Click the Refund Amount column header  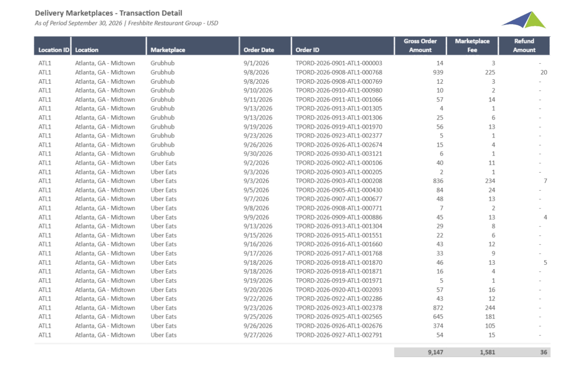click(x=524, y=45)
